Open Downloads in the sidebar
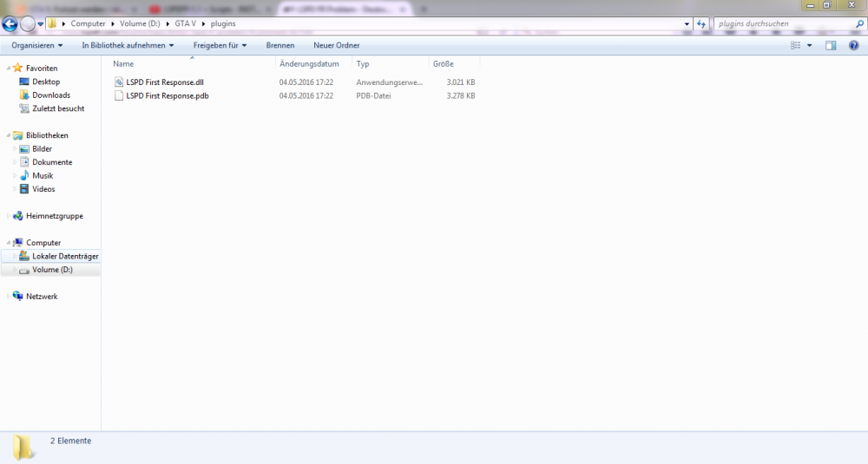Screen dimensions: 868x464 coord(51,95)
